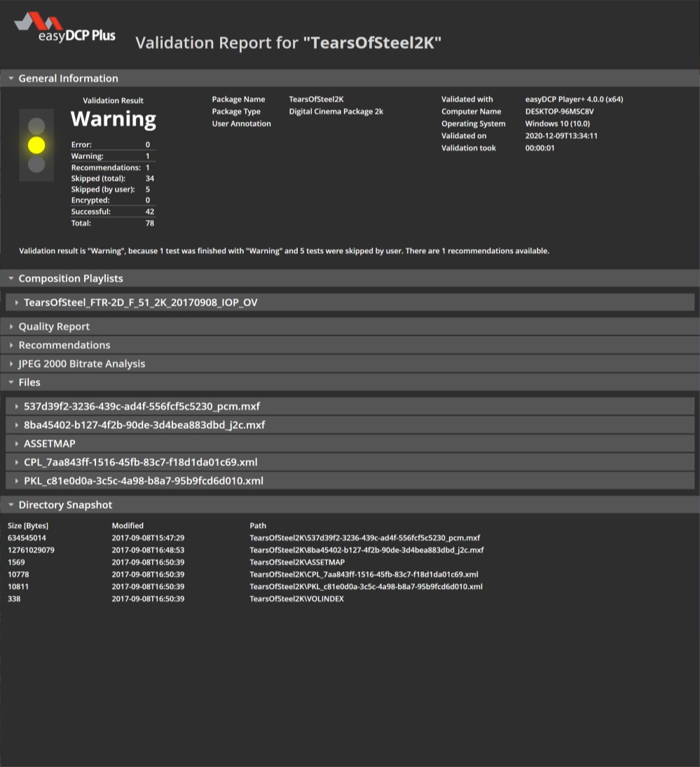This screenshot has width=700, height=767.
Task: Click the easyDCP Plus logo
Action: [64, 29]
